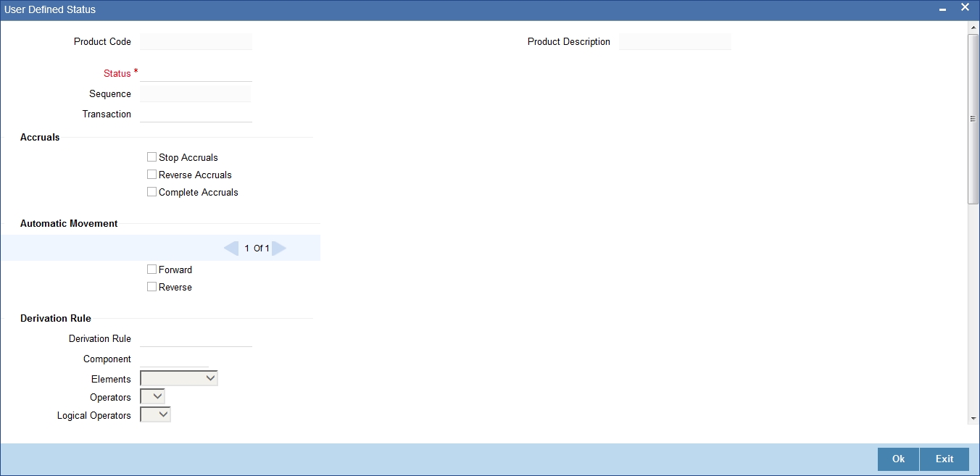Click the '1 Of 1' record counter
Viewport: 980px width, 476px height.
click(257, 249)
